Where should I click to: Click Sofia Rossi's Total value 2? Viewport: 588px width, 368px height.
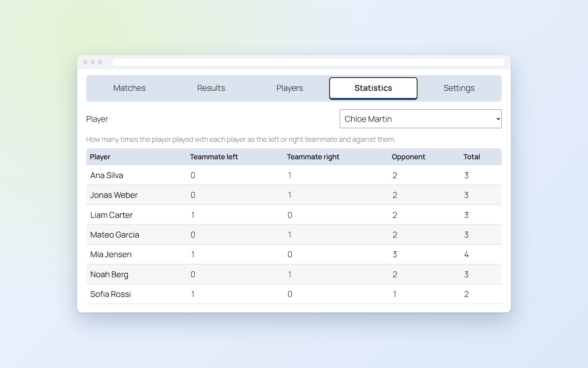tap(466, 294)
